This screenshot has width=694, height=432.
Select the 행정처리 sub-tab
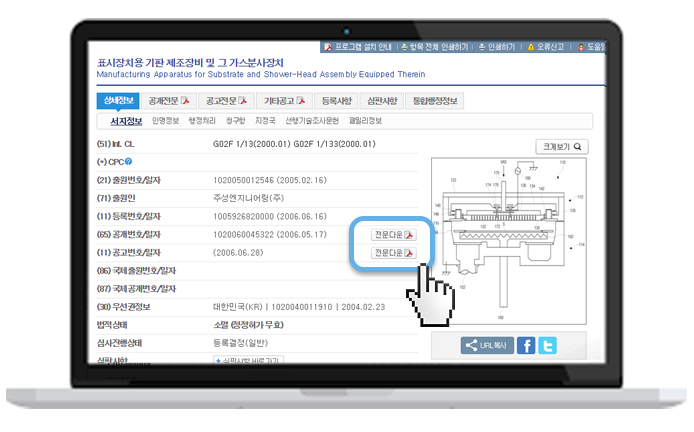coord(202,121)
